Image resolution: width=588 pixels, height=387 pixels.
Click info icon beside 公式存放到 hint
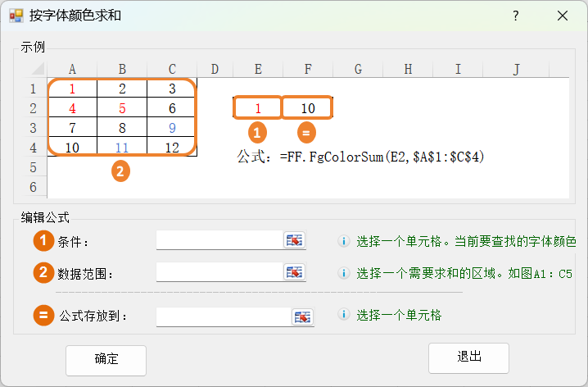click(x=345, y=315)
